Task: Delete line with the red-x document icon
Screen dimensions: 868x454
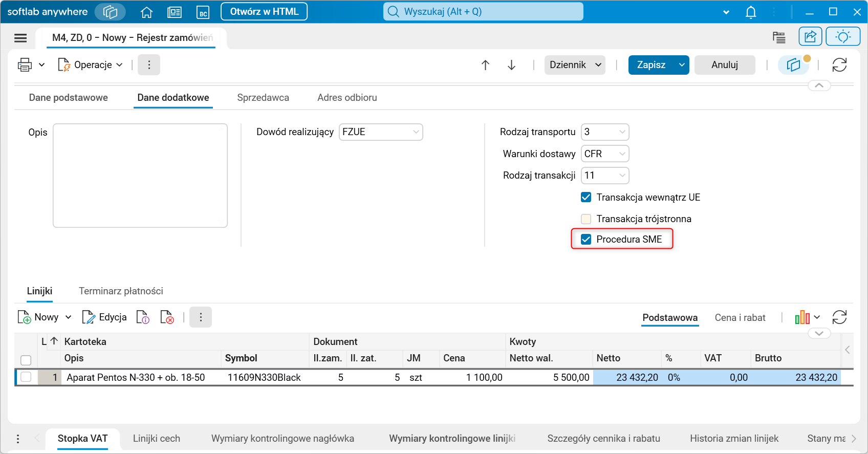Action: pos(167,317)
